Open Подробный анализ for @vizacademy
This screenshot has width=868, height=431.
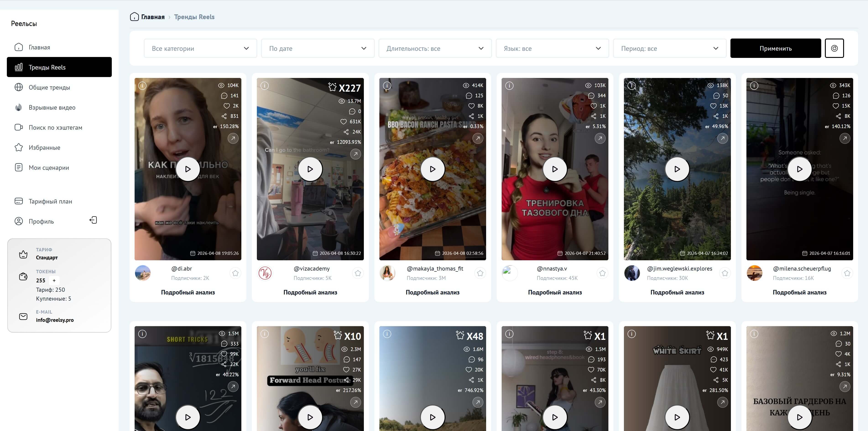point(310,292)
